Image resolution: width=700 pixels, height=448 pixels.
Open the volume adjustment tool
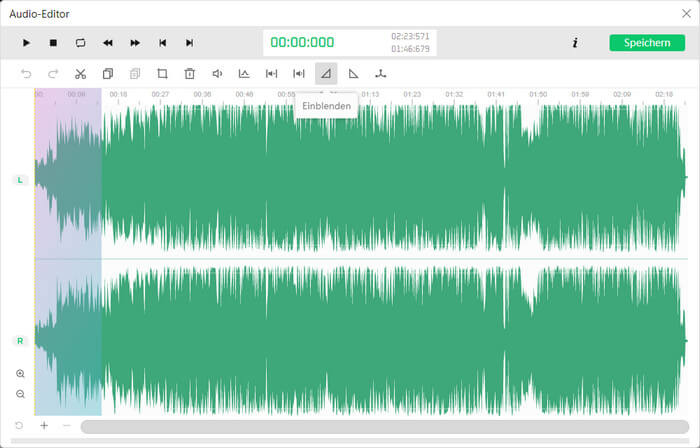coord(217,74)
